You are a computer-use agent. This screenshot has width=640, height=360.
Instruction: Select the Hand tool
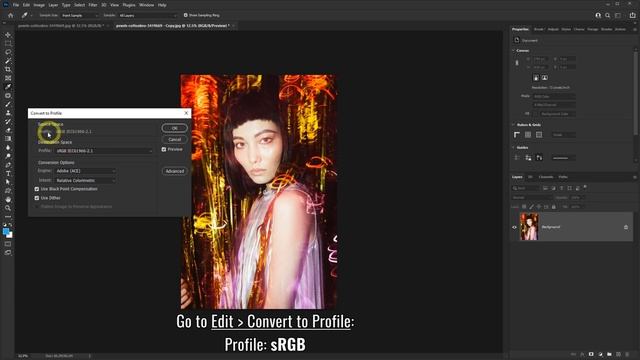click(x=8, y=200)
